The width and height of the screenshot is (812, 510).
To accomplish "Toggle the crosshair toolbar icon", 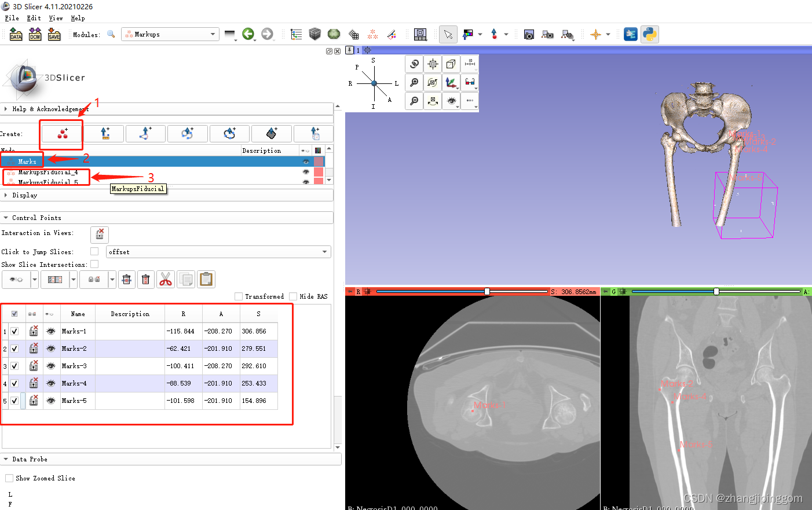I will [x=595, y=34].
